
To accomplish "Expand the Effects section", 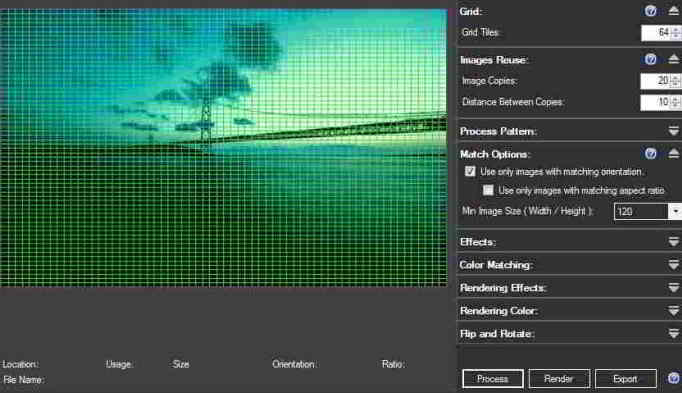I will pyautogui.click(x=674, y=242).
